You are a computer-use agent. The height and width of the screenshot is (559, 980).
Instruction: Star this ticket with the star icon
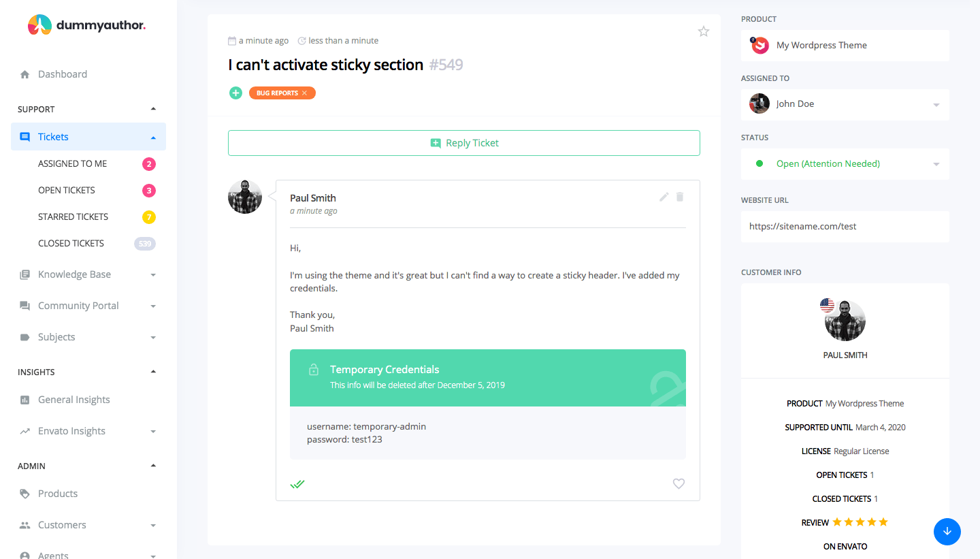coord(704,31)
